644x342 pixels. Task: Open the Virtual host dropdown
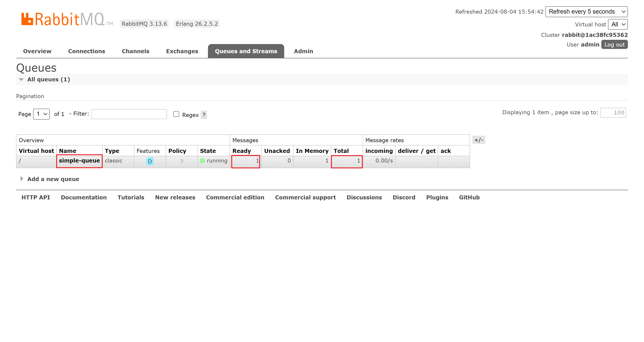click(x=618, y=24)
